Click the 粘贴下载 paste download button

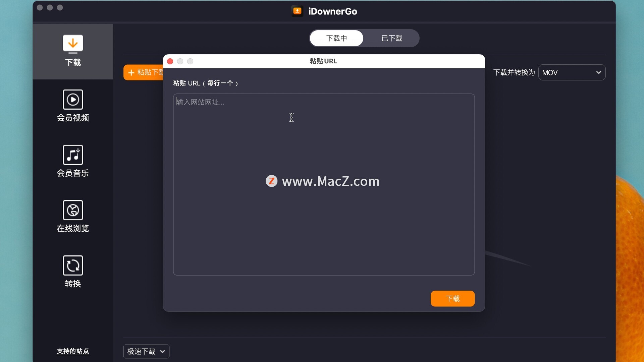pos(144,72)
